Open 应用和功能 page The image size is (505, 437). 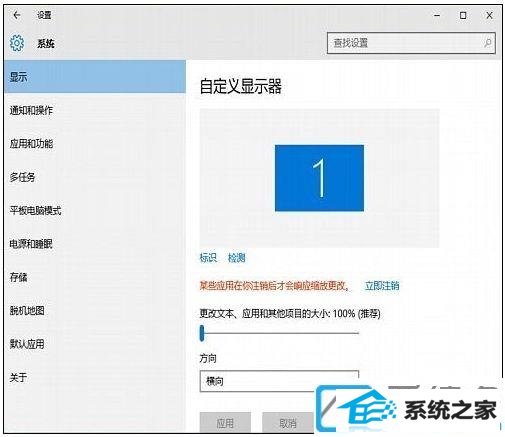point(95,144)
